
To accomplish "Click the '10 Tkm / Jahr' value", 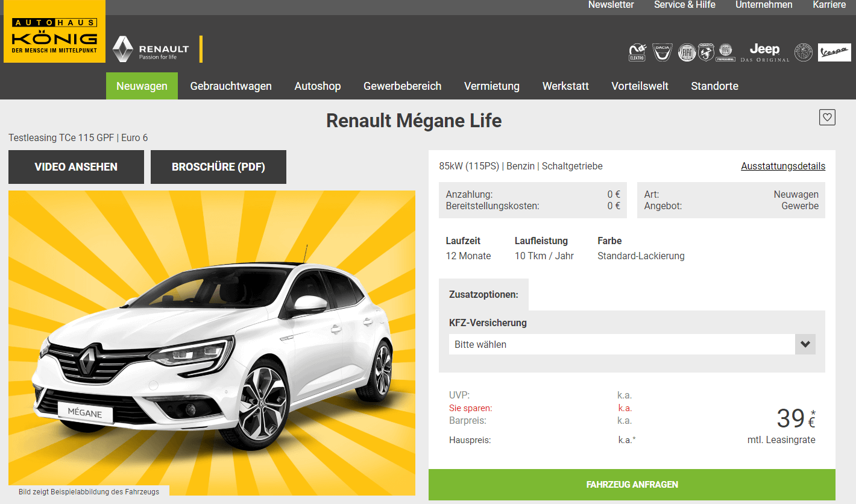I will coord(544,256).
